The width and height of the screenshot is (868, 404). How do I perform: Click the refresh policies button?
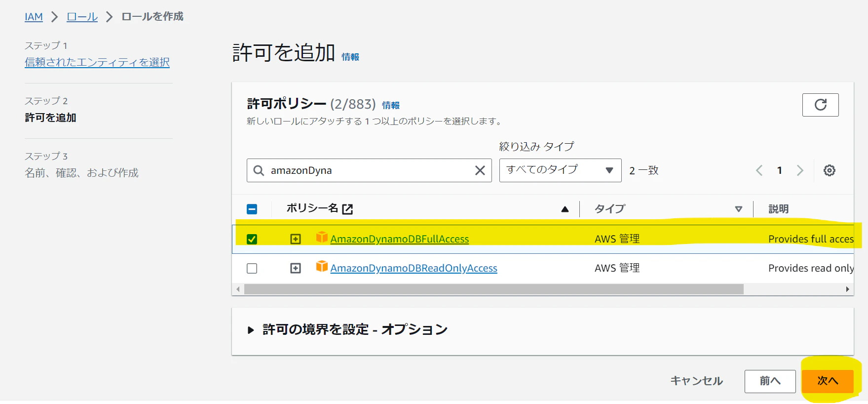click(820, 105)
